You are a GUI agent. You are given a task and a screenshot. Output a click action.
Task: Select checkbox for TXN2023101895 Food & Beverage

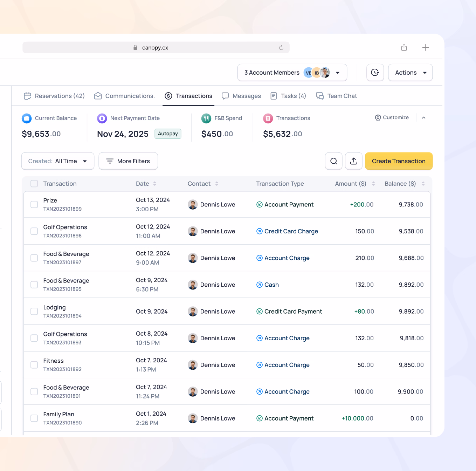pyautogui.click(x=34, y=285)
